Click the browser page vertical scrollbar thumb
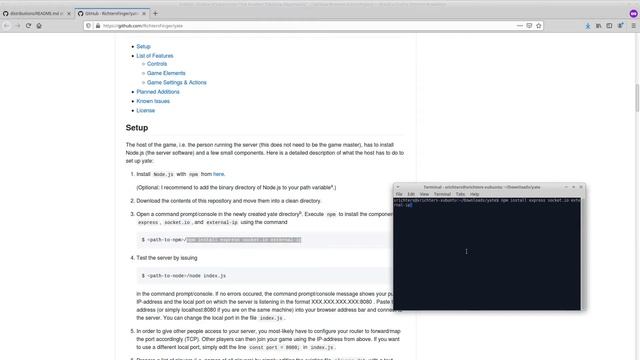 click(x=637, y=98)
